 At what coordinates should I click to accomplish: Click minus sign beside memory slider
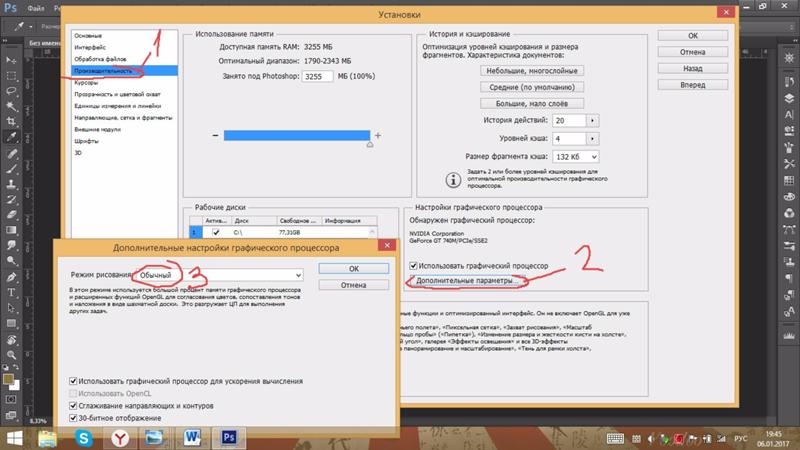point(215,135)
